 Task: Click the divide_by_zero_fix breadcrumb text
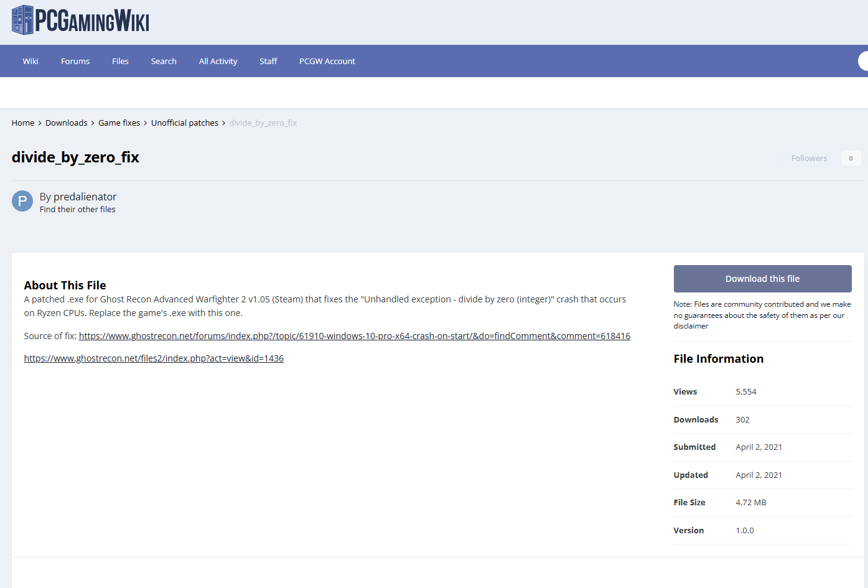pyautogui.click(x=263, y=123)
